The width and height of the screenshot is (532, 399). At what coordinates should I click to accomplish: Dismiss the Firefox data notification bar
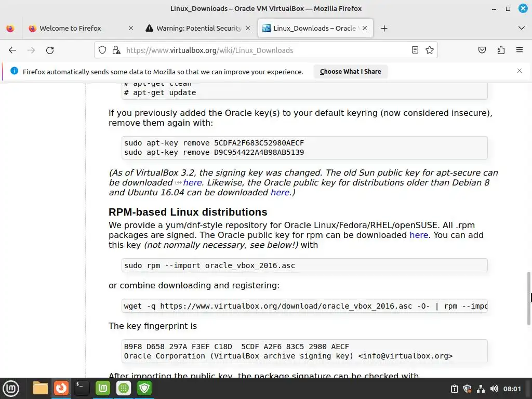[520, 71]
